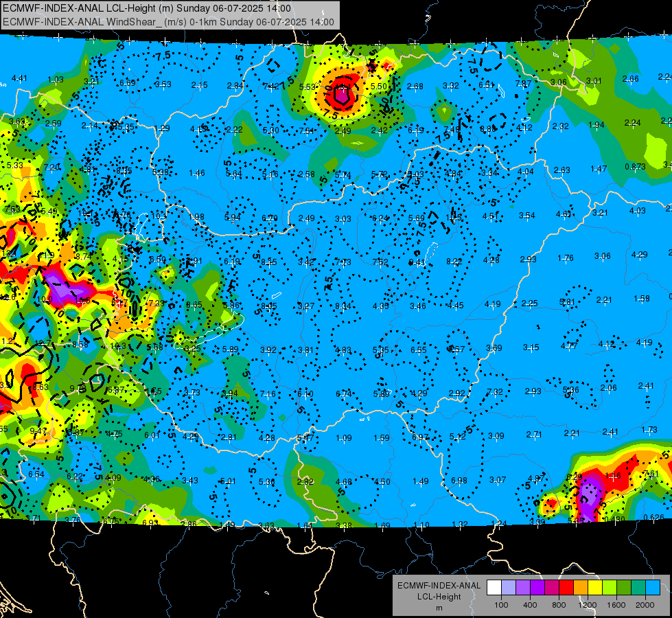
Task: Click the wind shear value 7.16
Action: coord(268,393)
